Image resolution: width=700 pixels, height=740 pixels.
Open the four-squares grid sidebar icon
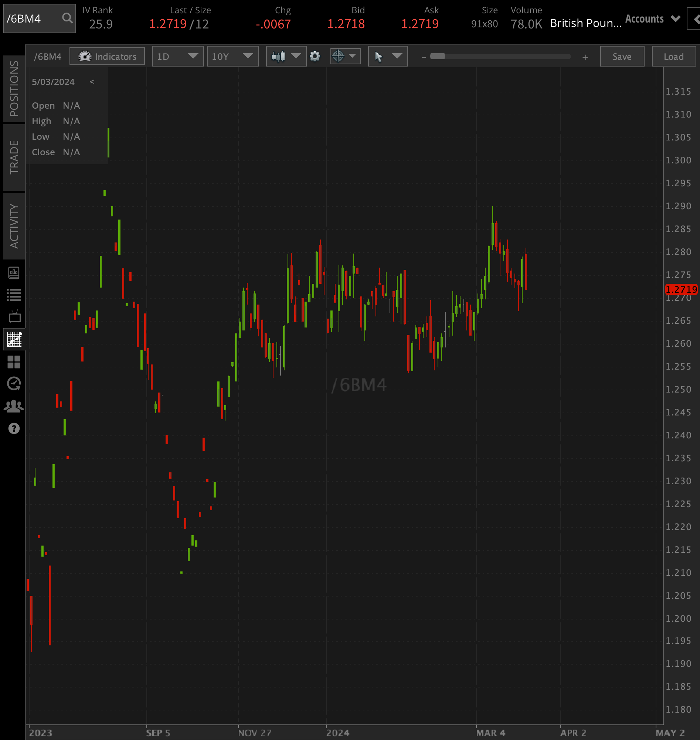pyautogui.click(x=14, y=361)
